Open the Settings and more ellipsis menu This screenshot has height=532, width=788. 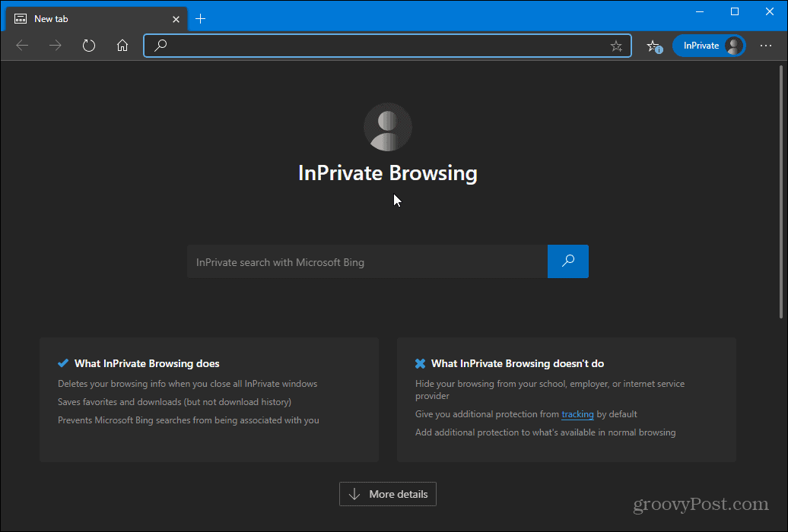(766, 46)
